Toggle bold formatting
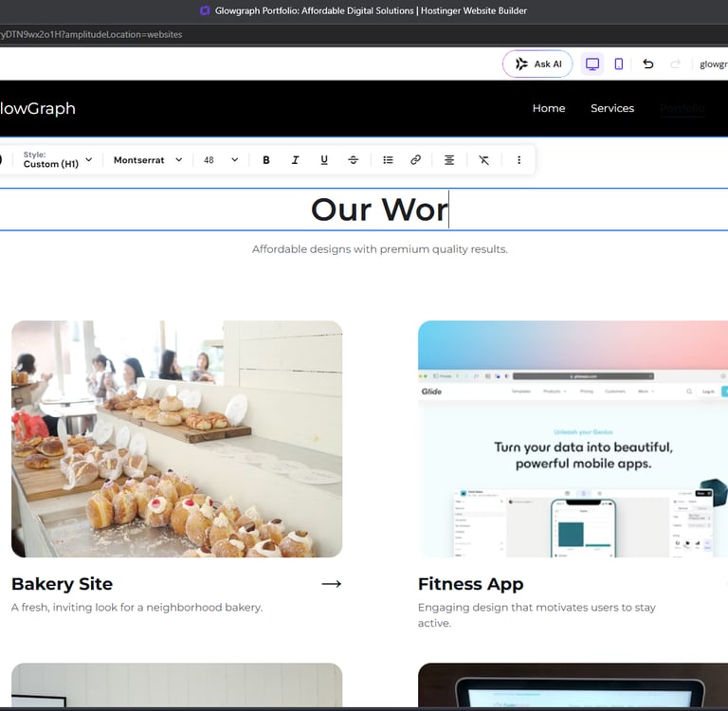The image size is (728, 711). point(266,160)
